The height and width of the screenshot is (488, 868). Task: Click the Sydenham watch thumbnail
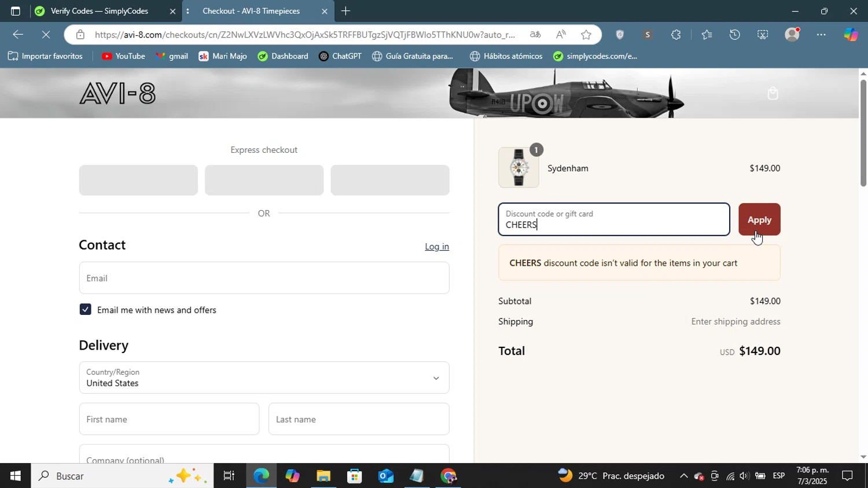point(518,167)
